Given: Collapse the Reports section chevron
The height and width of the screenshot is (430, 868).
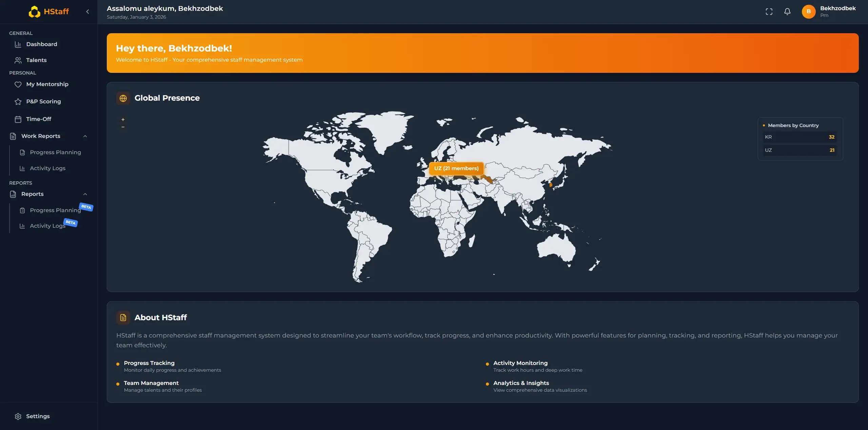Looking at the screenshot, I should coord(85,194).
